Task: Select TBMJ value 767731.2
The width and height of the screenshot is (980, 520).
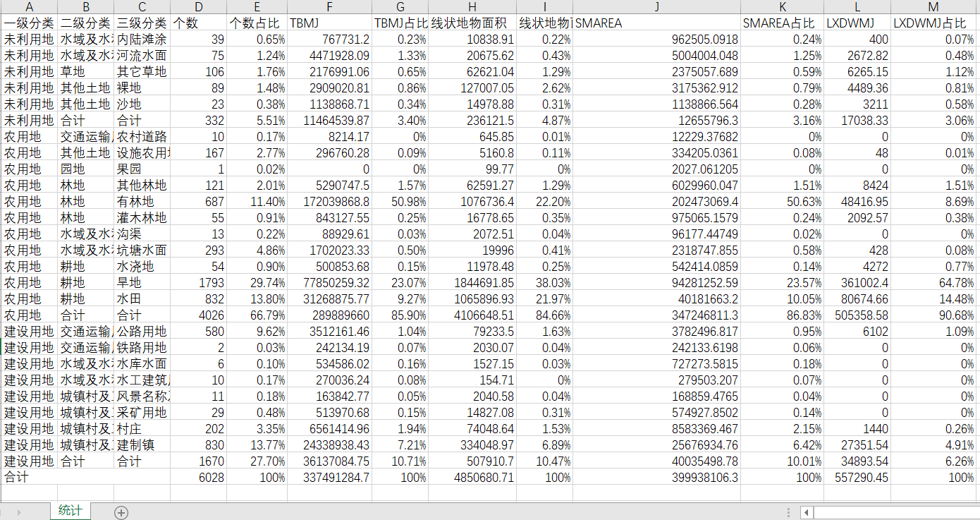Action: (329, 40)
